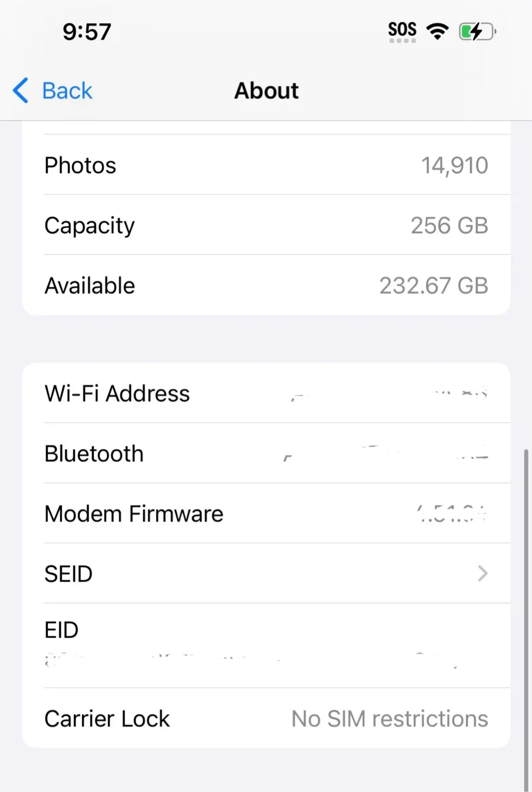The image size is (532, 792).
Task: Tap the clock showing 9:57
Action: (86, 32)
